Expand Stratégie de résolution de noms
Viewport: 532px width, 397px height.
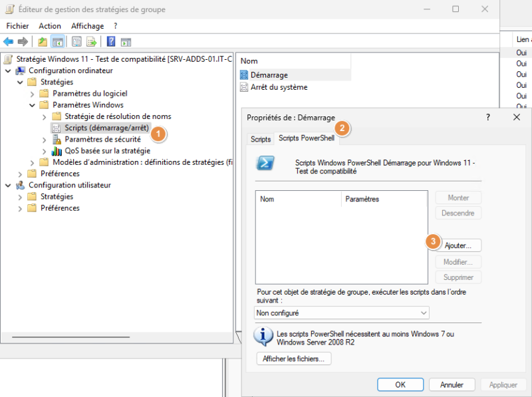pyautogui.click(x=44, y=117)
